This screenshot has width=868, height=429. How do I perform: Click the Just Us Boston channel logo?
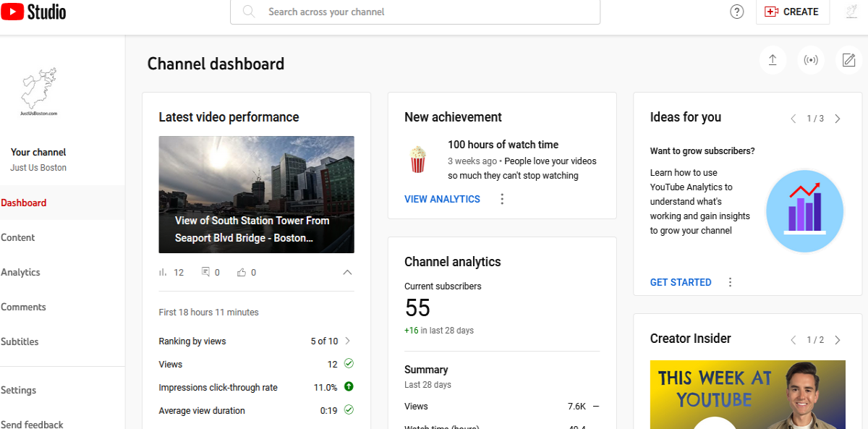pos(39,91)
